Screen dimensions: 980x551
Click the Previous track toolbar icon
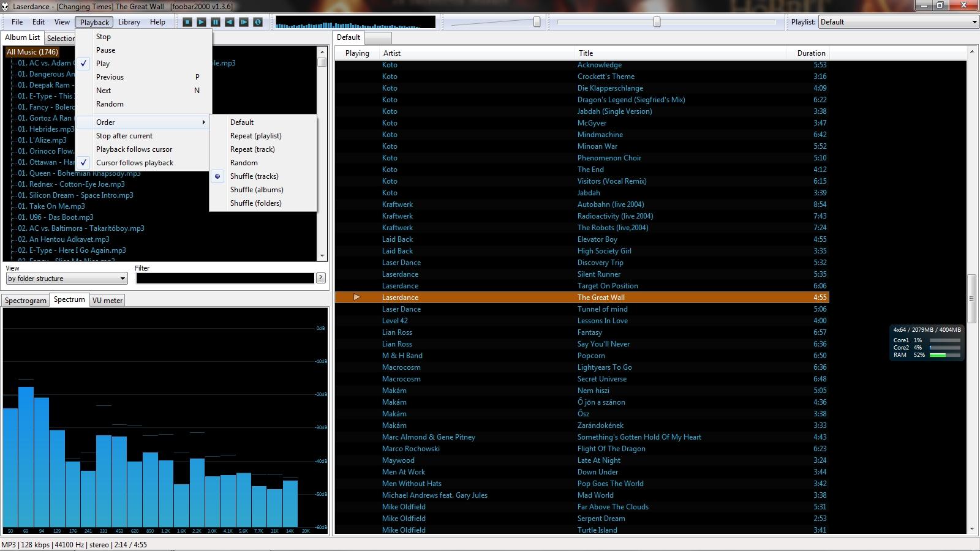(x=230, y=22)
